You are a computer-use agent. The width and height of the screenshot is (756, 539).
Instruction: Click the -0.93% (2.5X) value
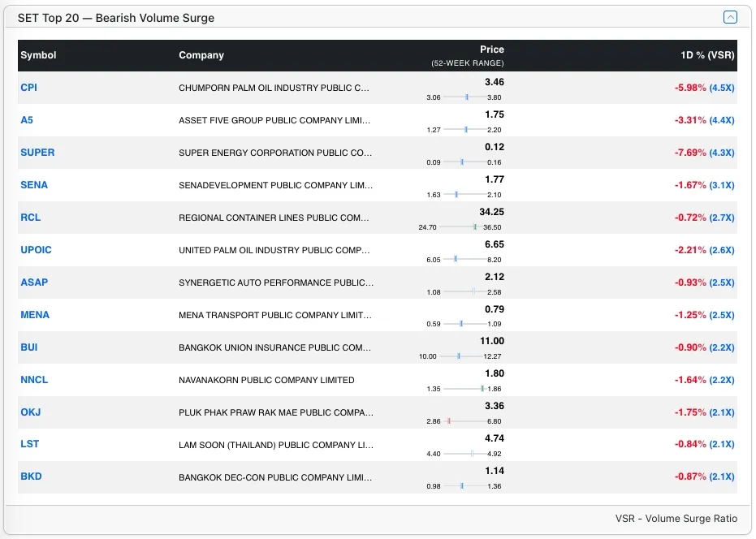coord(704,282)
